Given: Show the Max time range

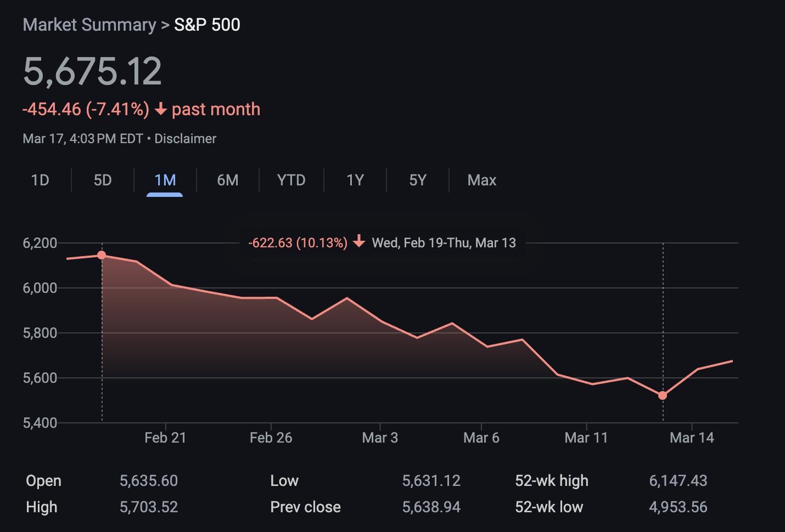Looking at the screenshot, I should pos(481,180).
